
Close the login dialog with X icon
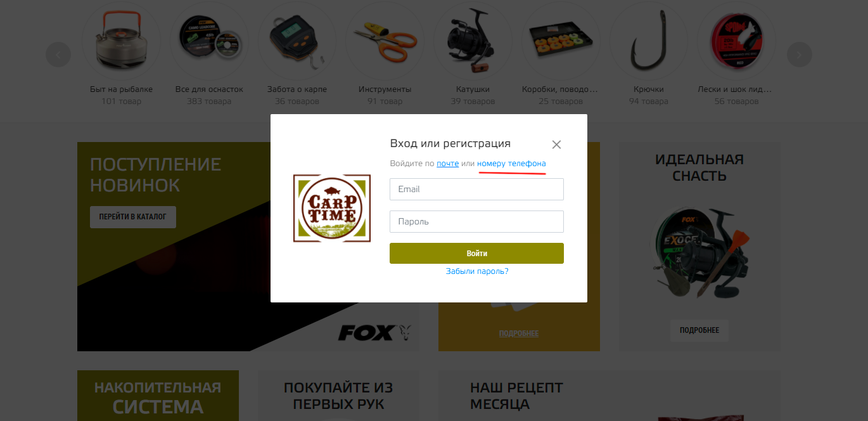pos(556,145)
